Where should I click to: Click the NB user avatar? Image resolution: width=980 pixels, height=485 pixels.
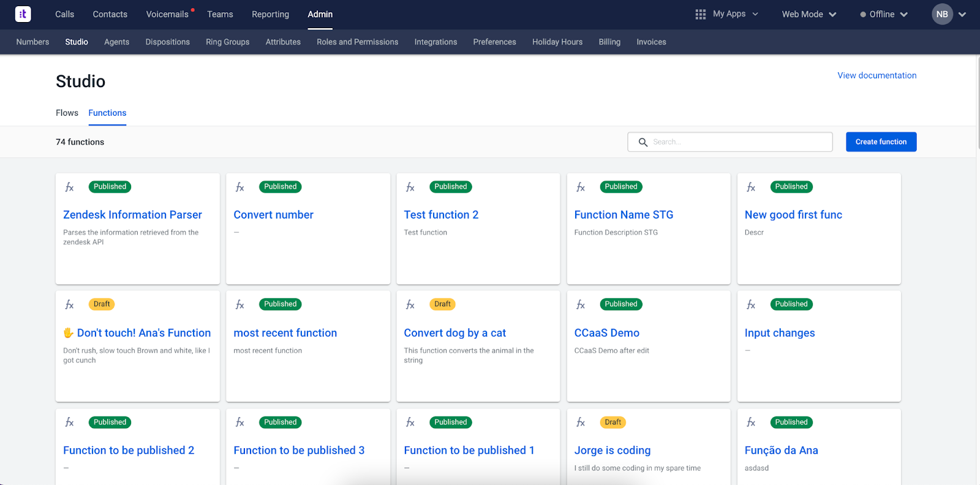(x=942, y=14)
